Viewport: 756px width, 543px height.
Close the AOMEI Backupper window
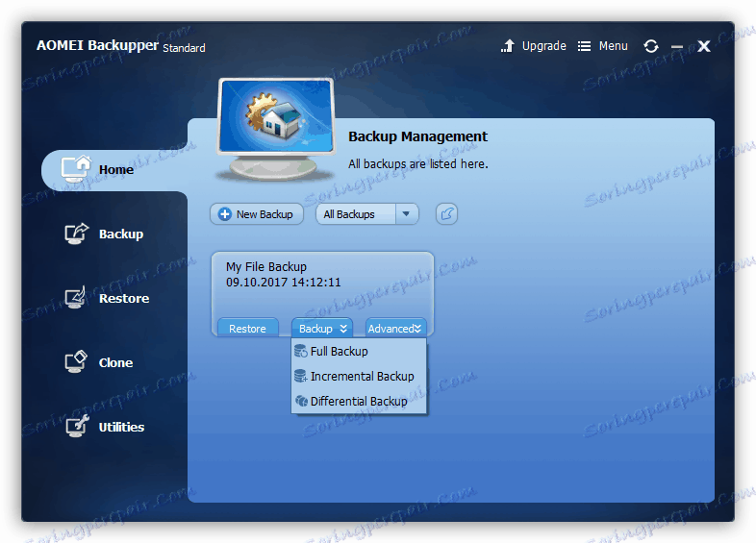tap(704, 46)
